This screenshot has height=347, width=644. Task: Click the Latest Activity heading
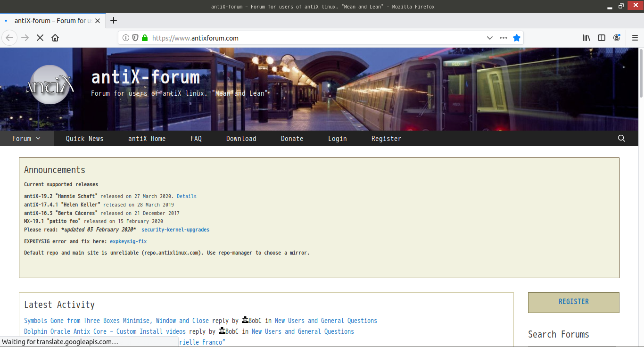59,305
